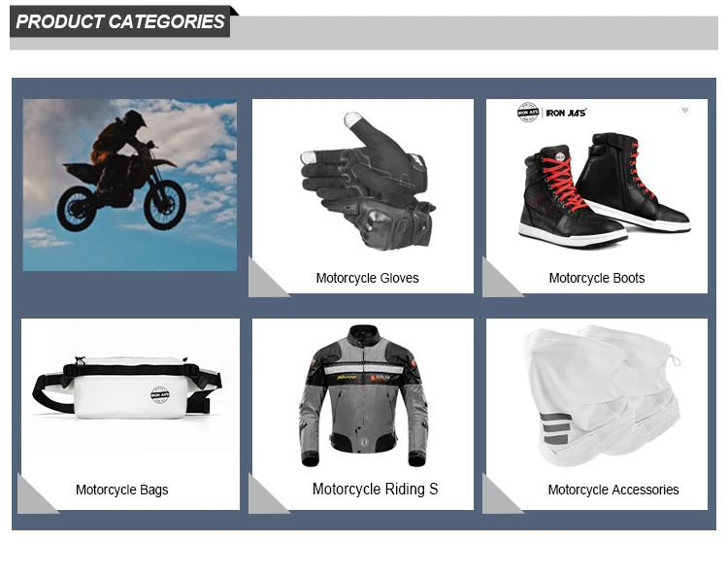Visit the Motorcycle Accessories category
Image resolution: width=728 pixels, height=576 pixels.
pyautogui.click(x=613, y=490)
